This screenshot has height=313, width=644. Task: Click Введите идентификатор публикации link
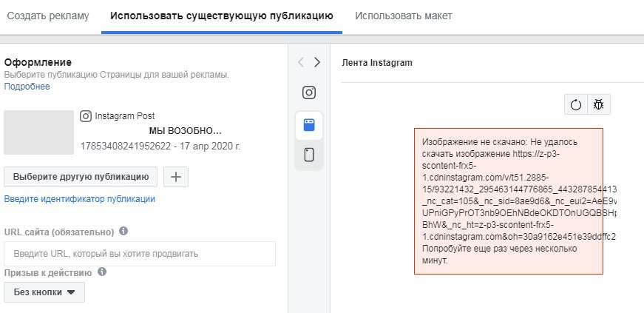[79, 199]
